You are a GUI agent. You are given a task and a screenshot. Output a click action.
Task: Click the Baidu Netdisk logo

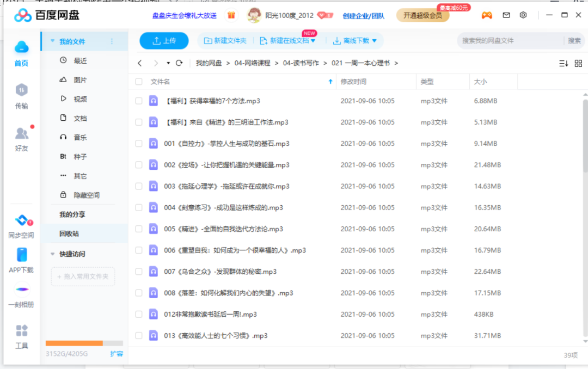[x=47, y=15]
